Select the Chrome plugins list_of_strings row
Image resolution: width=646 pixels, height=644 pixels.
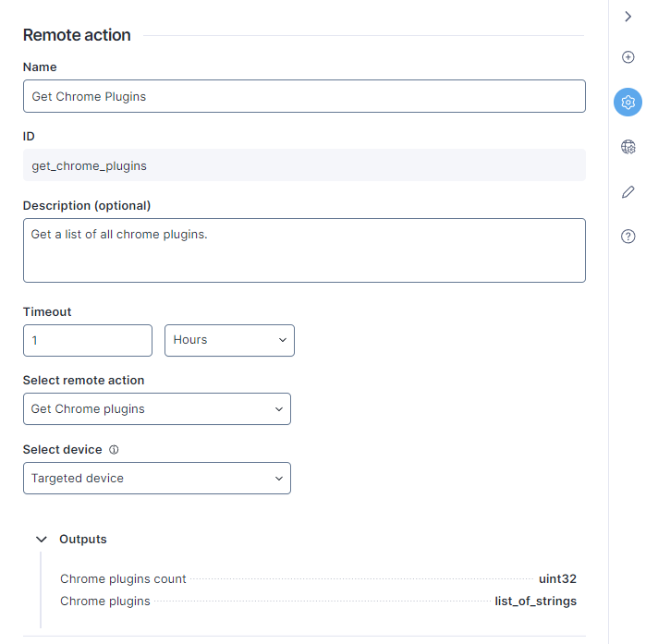(x=318, y=601)
